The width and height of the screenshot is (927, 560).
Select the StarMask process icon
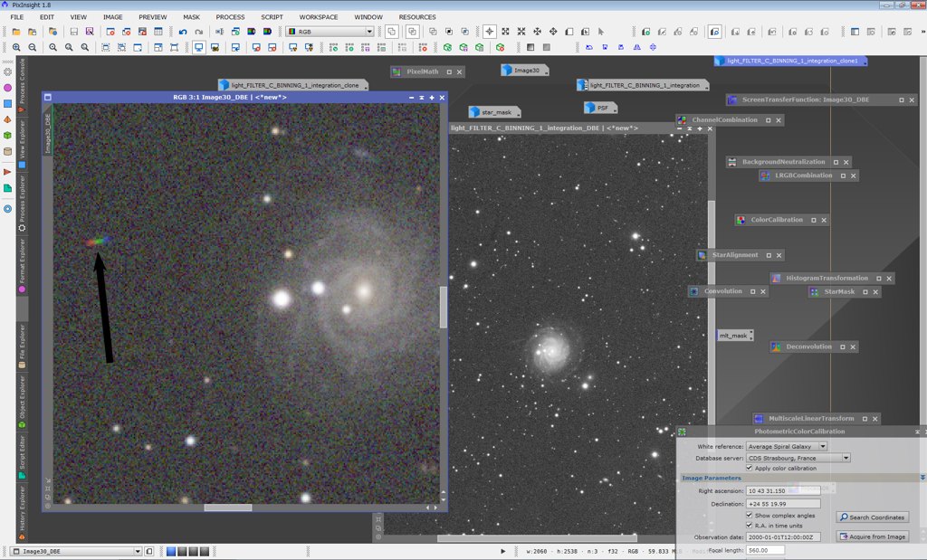[814, 292]
